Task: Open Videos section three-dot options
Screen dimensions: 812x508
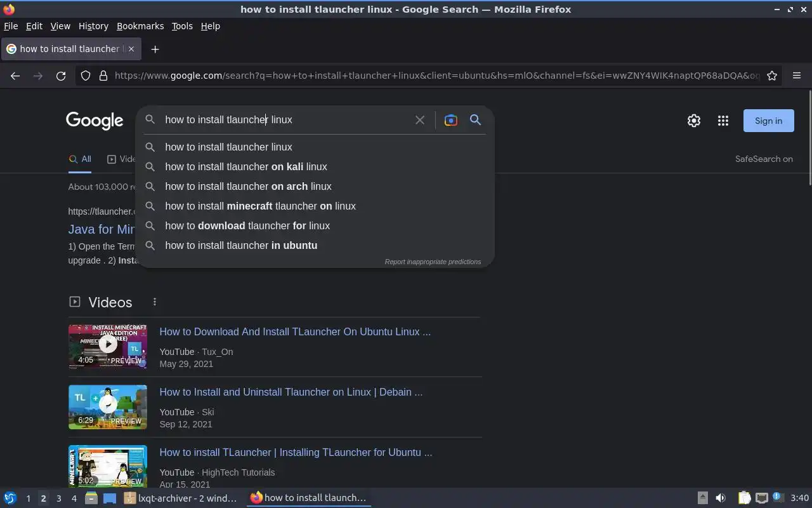Action: click(154, 302)
